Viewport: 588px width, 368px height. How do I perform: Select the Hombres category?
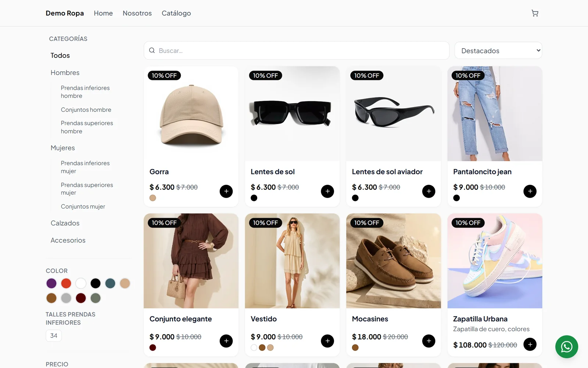click(x=65, y=73)
